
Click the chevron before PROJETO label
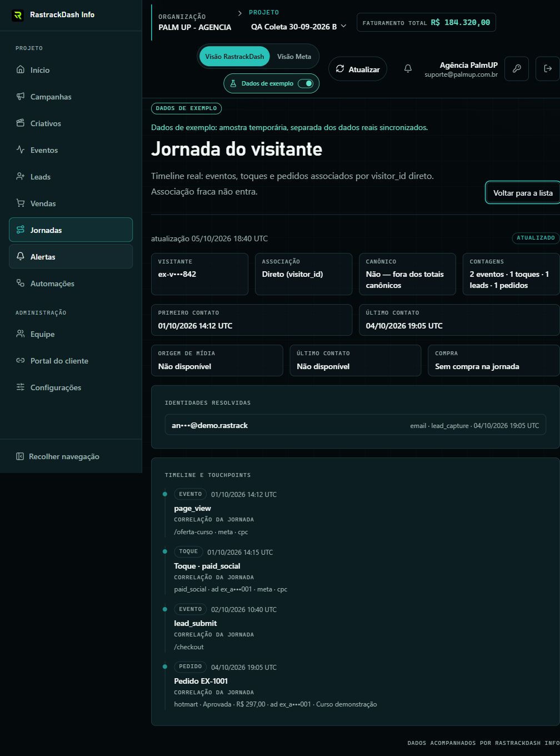coord(240,12)
